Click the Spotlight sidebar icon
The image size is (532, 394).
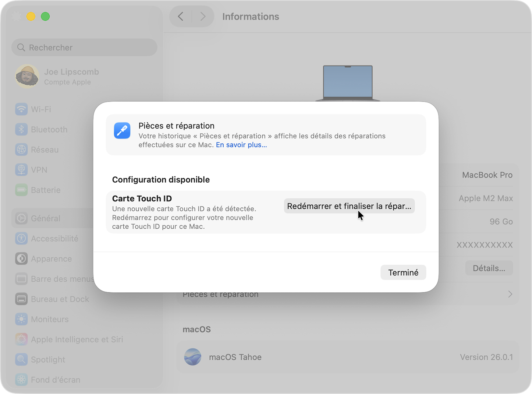point(21,360)
